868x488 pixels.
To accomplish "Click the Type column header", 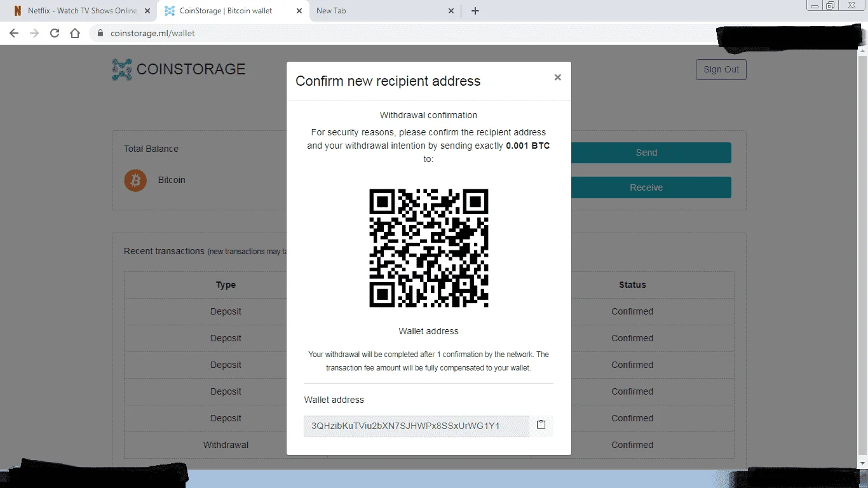I will [x=226, y=285].
